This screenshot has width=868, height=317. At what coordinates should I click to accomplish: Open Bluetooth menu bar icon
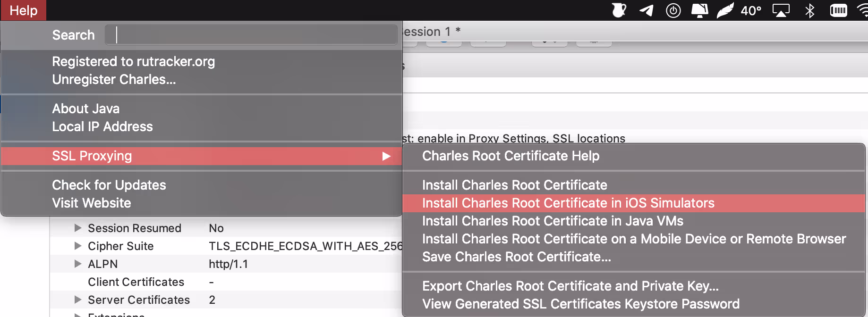(809, 10)
